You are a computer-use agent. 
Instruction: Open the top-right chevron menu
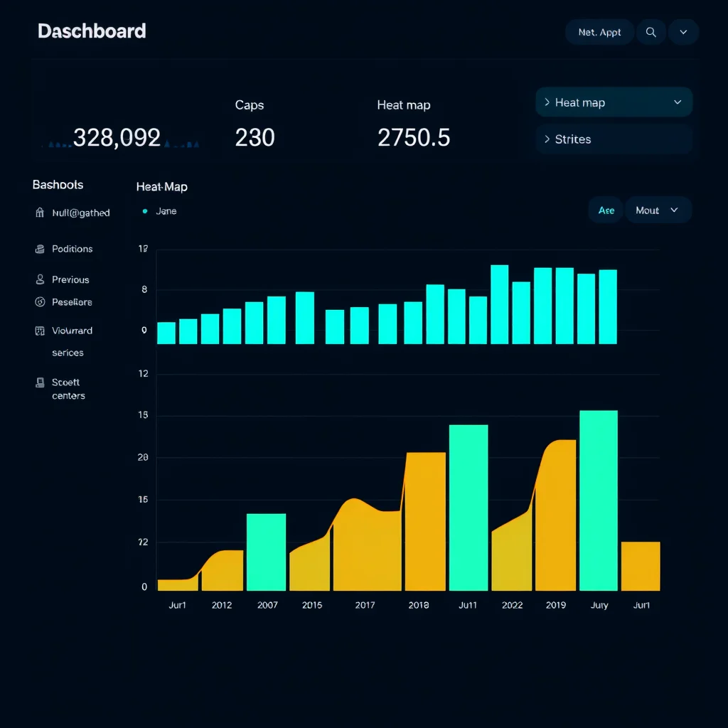click(683, 32)
